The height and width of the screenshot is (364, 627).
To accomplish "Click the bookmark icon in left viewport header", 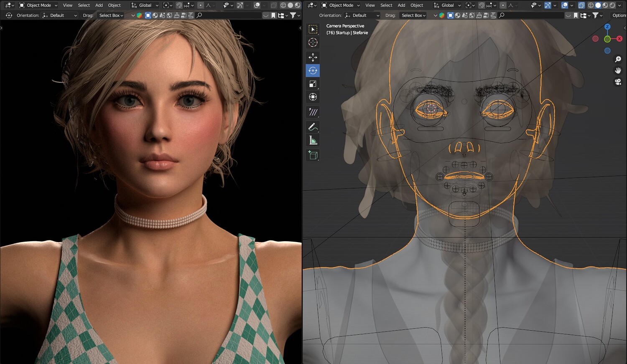I will click(273, 15).
